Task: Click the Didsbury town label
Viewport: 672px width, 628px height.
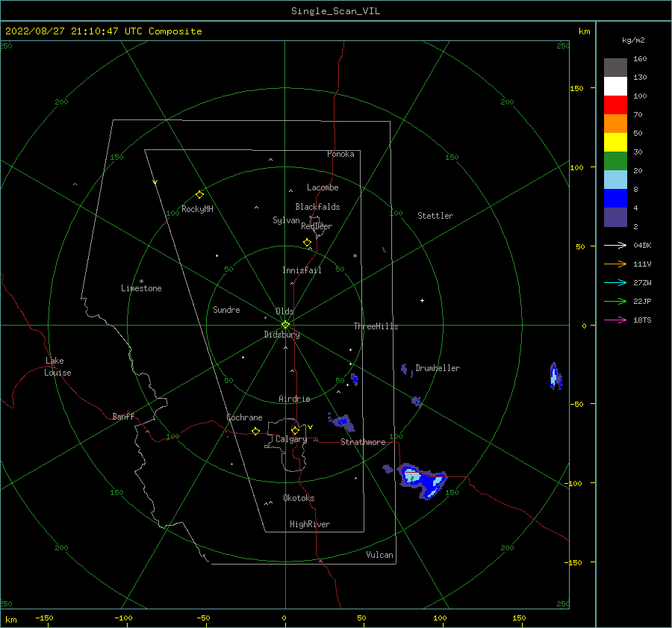Action: click(281, 335)
